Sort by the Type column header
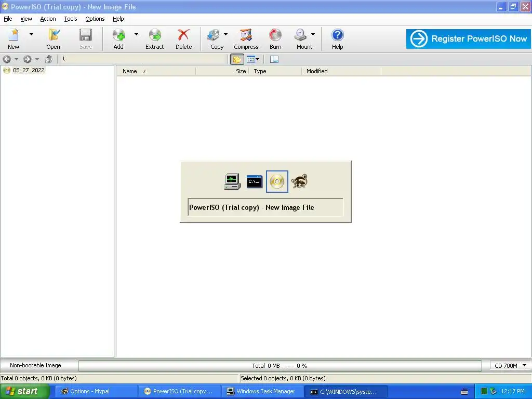 click(275, 71)
